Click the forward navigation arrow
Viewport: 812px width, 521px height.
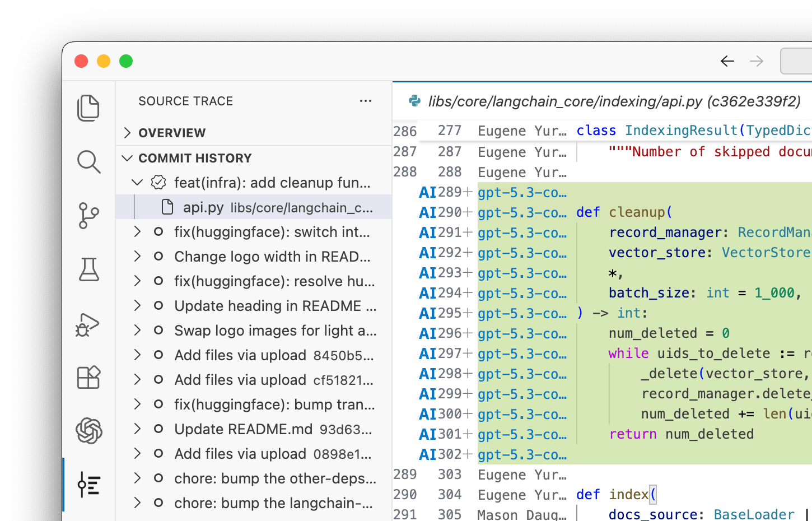pyautogui.click(x=756, y=61)
